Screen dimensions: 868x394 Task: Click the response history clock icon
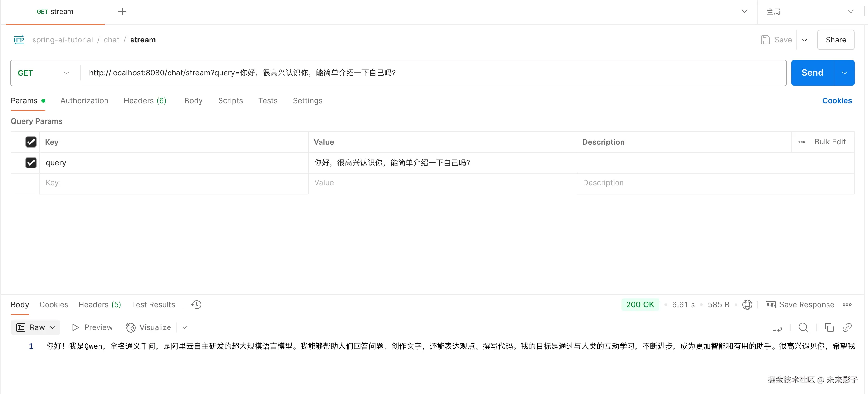(196, 304)
